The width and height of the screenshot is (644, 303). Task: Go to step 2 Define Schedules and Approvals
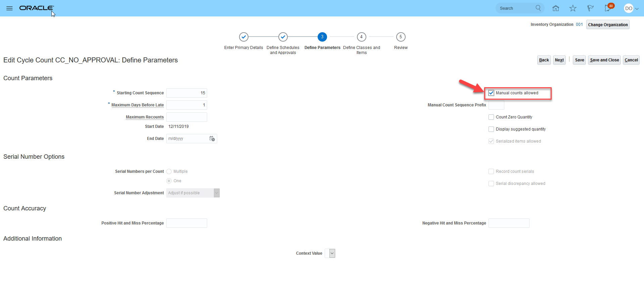[283, 37]
